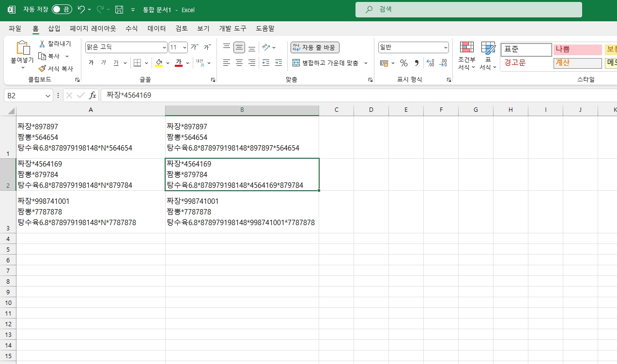
Task: Increase font size with the larger 가 button
Action: coord(194,47)
